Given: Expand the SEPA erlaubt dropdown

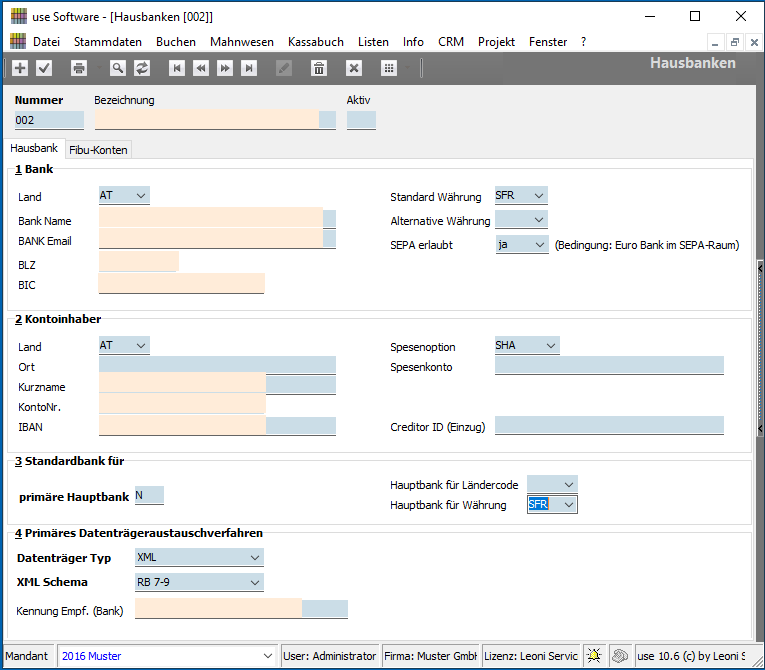Looking at the screenshot, I should coord(540,244).
